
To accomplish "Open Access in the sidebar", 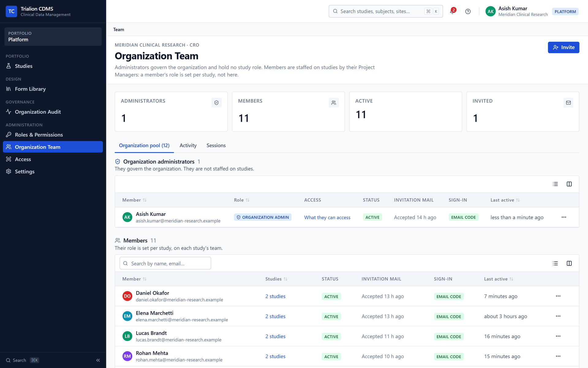I will click(53, 159).
